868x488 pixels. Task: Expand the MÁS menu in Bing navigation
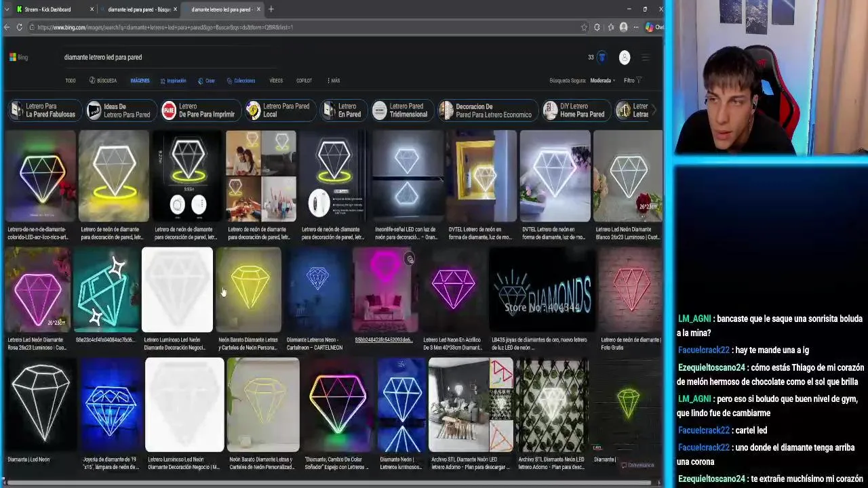[x=333, y=81]
